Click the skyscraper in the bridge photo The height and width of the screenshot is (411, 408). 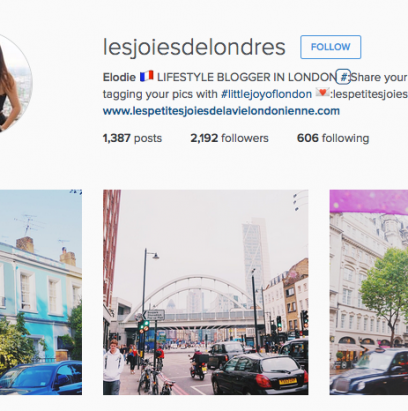[256, 258]
